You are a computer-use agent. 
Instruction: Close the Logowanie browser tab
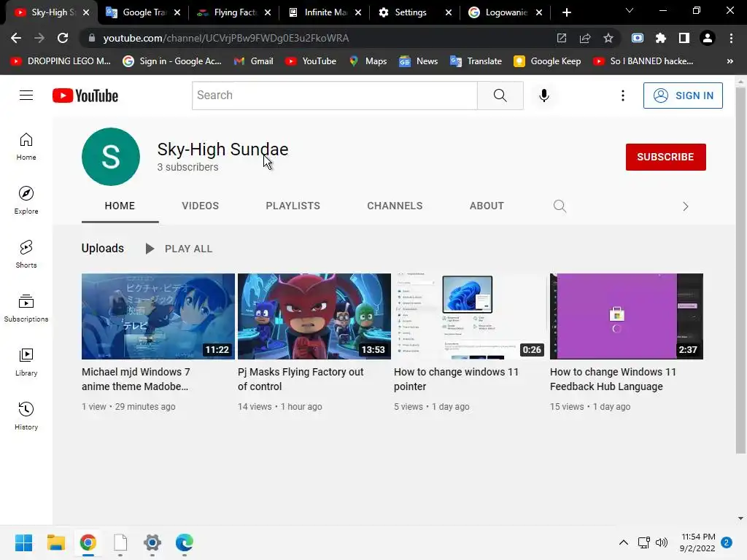(x=539, y=12)
